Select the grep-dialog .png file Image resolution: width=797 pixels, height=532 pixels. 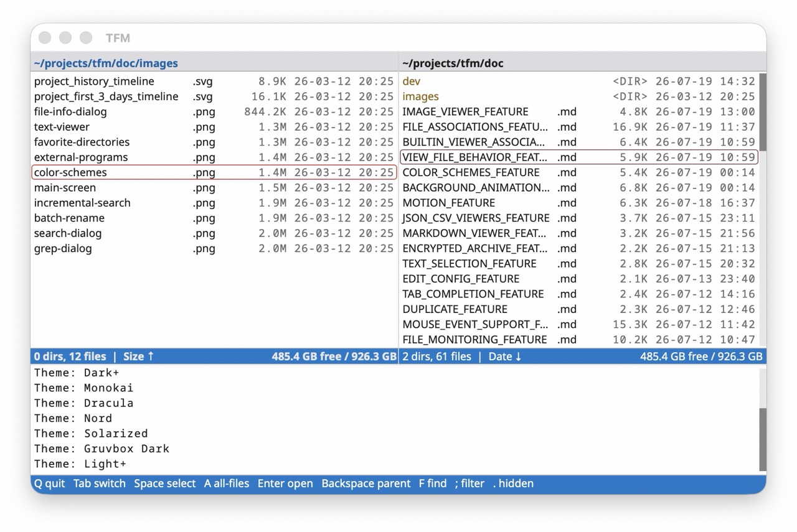click(214, 249)
